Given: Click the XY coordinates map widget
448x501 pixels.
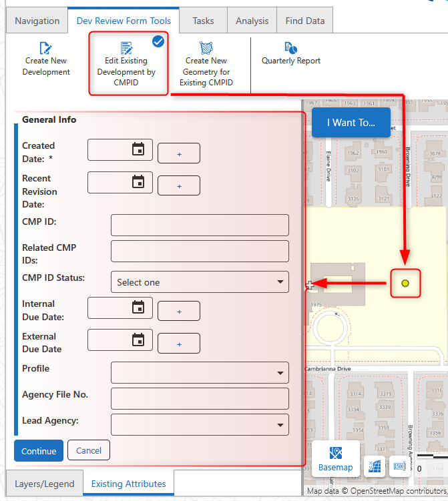Looking at the screenshot, I should (x=373, y=466).
